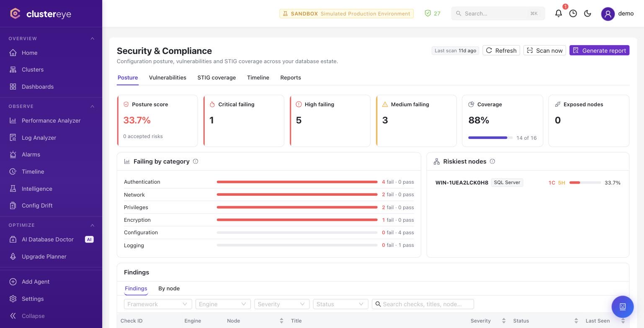
Task: Focus the Search checks input field
Action: click(x=423, y=304)
